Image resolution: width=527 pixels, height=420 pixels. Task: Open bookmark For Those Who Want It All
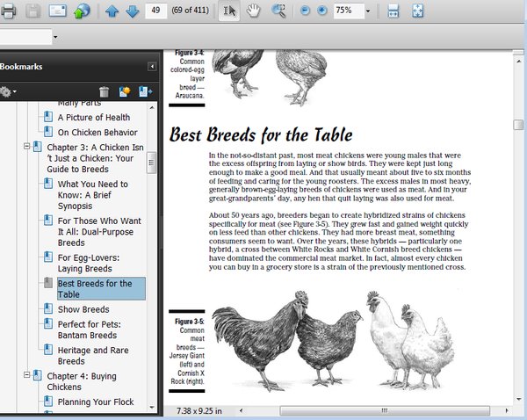point(99,232)
